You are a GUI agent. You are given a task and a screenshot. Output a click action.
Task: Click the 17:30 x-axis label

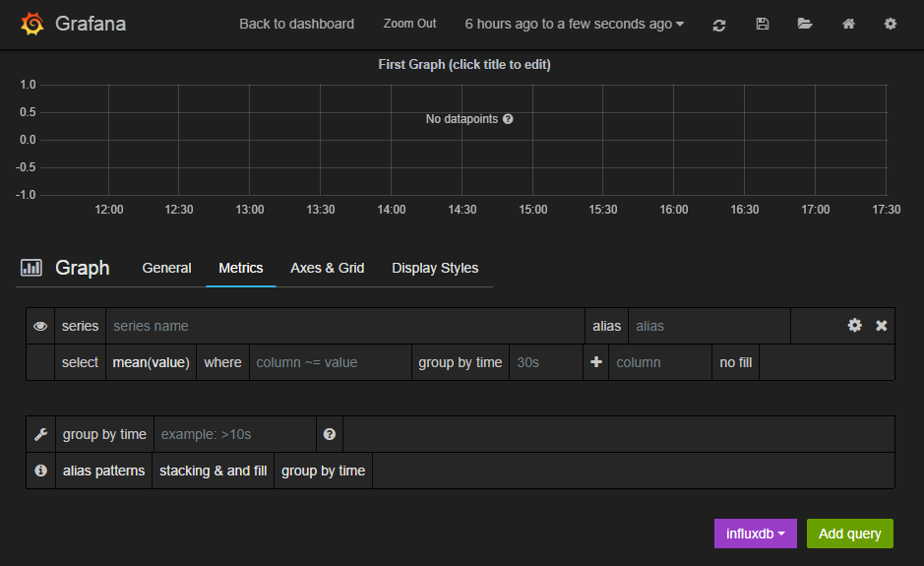coord(887,210)
